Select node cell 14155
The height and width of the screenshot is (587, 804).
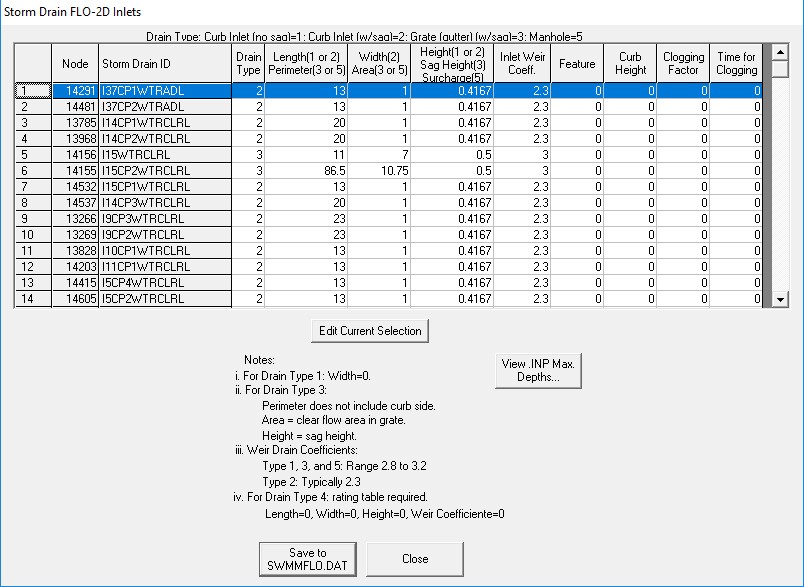tap(75, 171)
